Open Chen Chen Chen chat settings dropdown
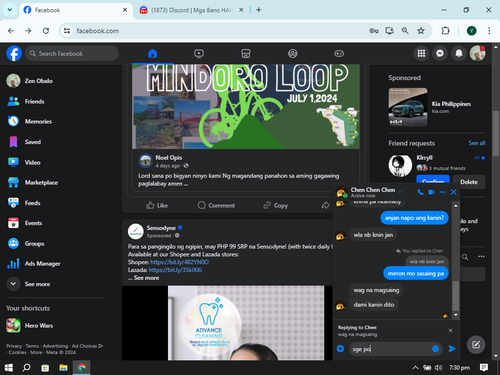Image resolution: width=500 pixels, height=375 pixels. (x=400, y=192)
